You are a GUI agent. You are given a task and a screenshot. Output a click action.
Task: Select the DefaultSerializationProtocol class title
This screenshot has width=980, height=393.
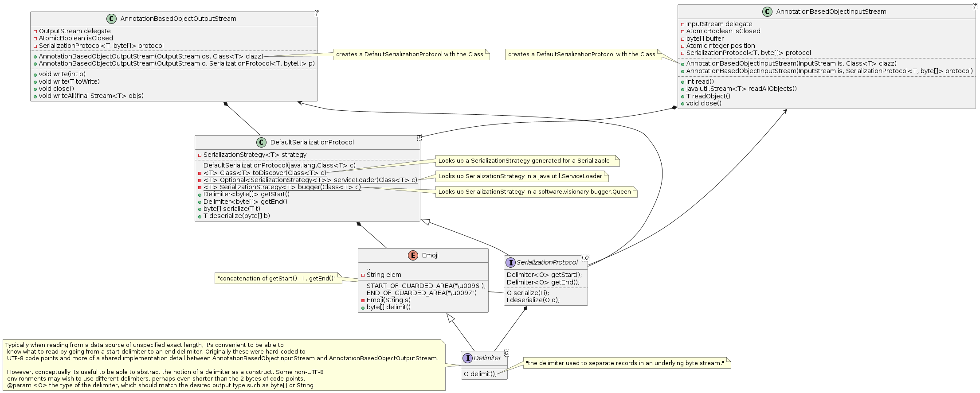click(312, 142)
